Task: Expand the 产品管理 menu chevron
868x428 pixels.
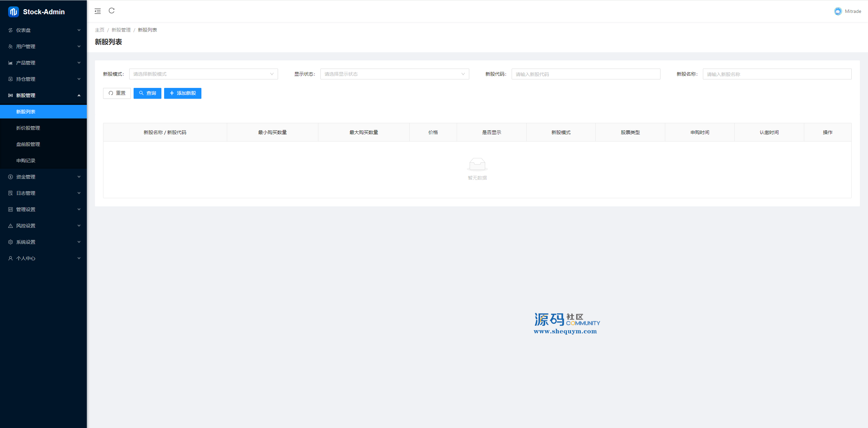Action: [79, 63]
